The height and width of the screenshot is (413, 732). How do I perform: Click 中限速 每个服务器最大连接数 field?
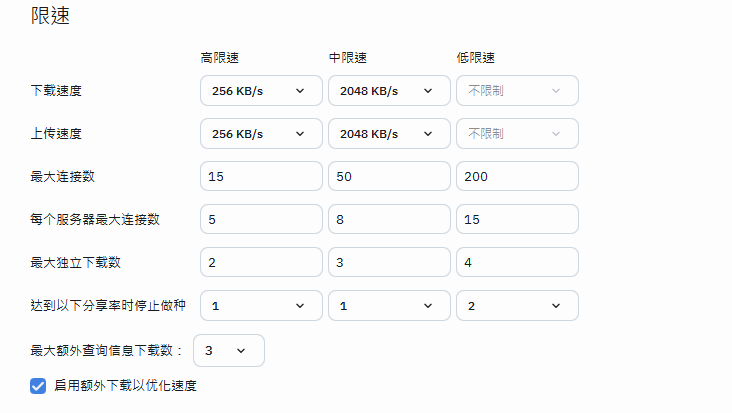pos(389,219)
